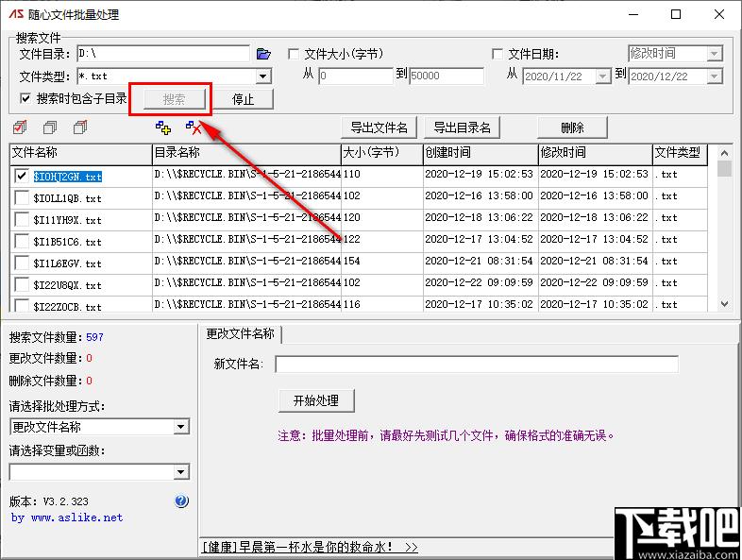
Task: Open the 2020/11/22 start date picker
Action: (603, 76)
